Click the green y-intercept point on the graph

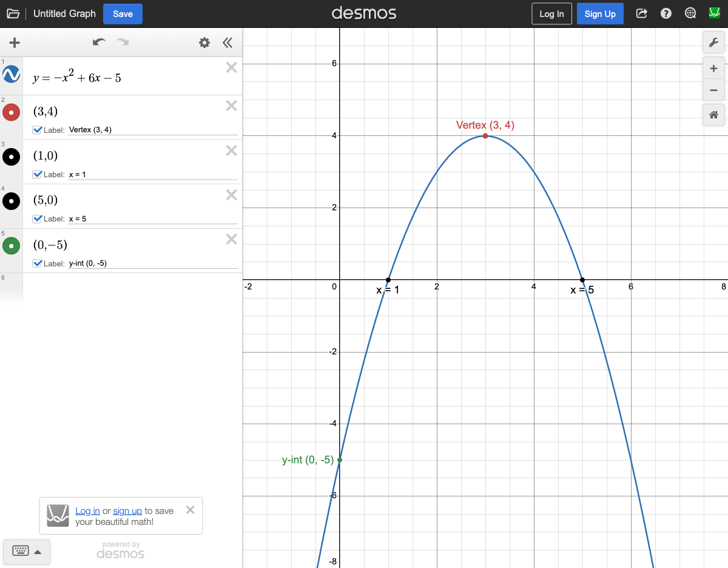340,460
